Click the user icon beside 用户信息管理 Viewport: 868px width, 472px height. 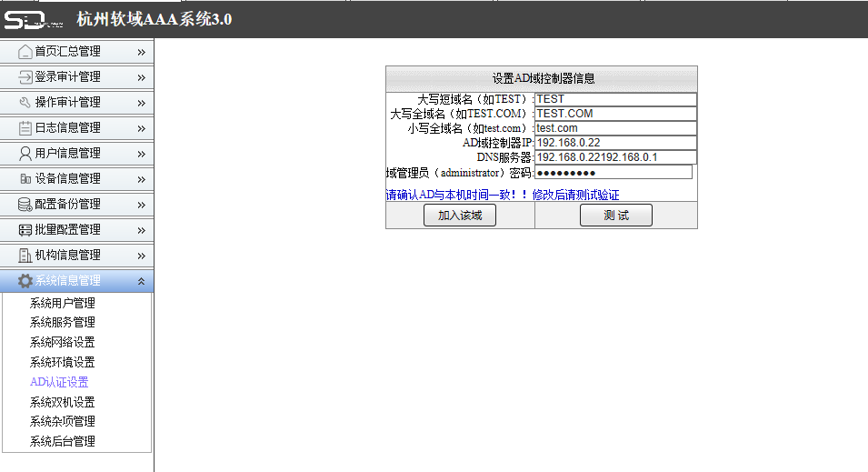[25, 154]
